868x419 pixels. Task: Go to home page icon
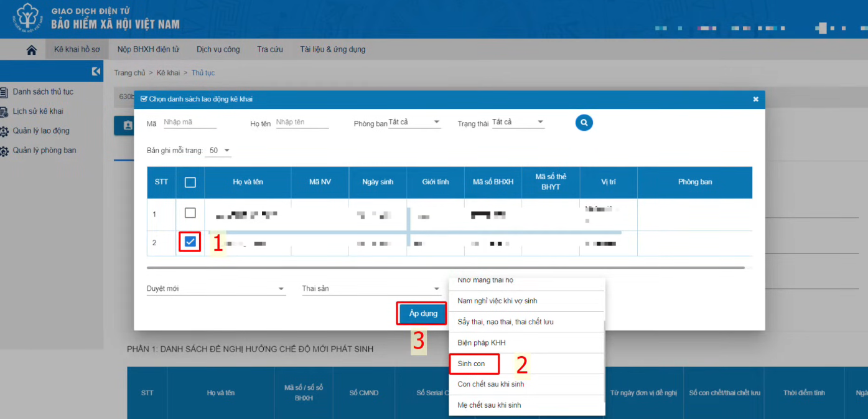pos(32,50)
